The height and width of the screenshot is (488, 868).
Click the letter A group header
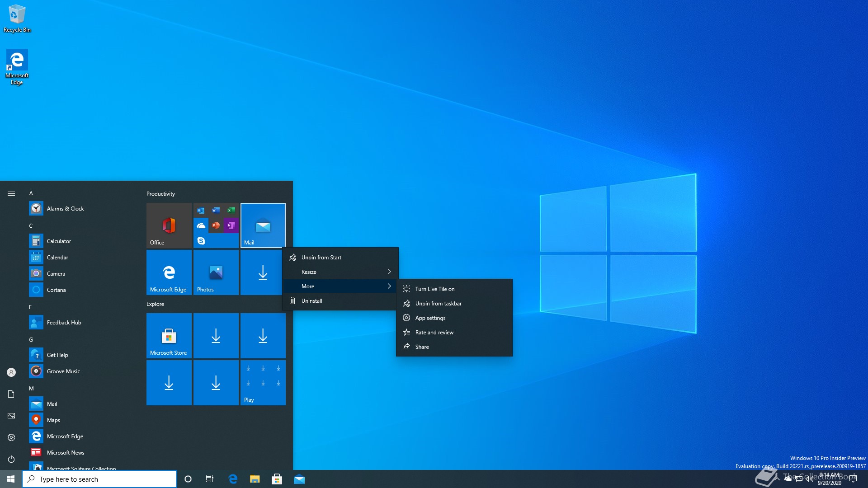coord(31,193)
